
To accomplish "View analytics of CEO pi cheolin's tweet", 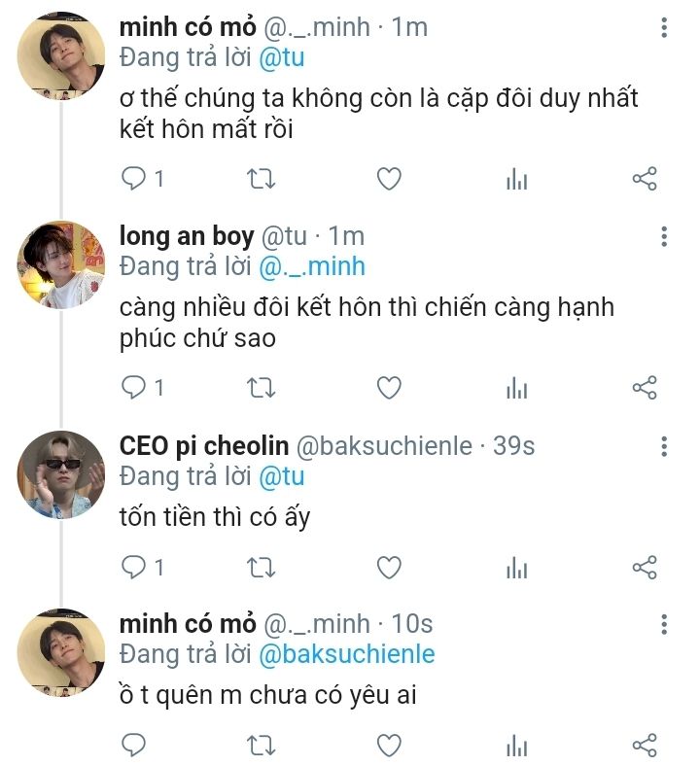I will point(516,567).
